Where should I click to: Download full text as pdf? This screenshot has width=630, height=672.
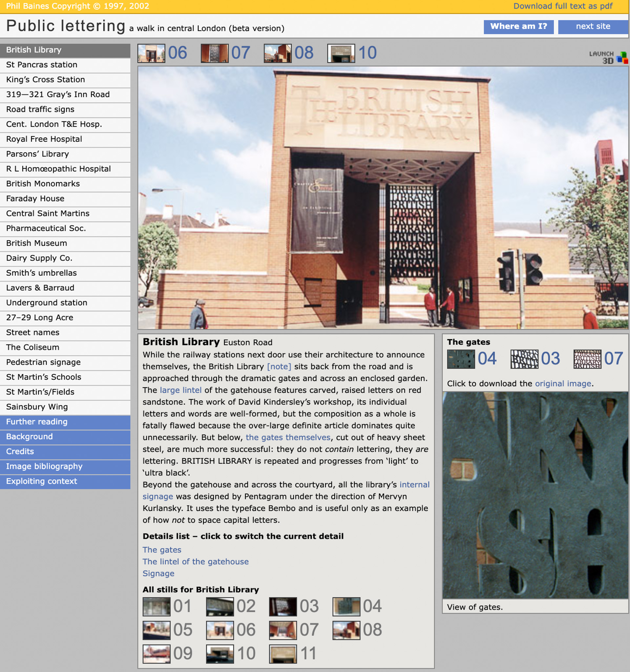tap(563, 6)
